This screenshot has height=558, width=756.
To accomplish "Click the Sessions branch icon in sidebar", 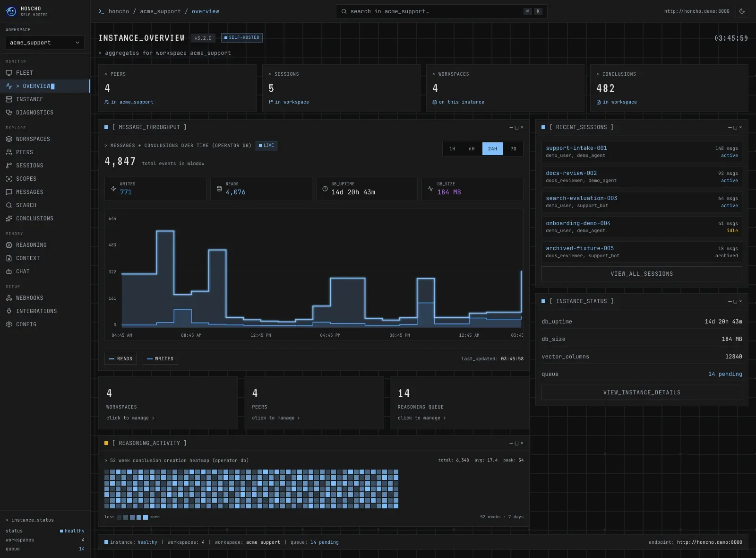I will 9,166.
